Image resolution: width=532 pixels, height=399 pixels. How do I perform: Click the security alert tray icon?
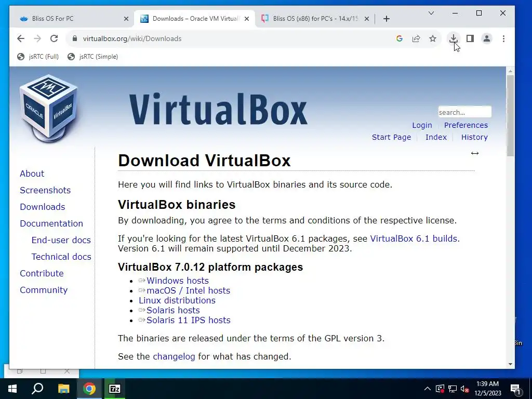click(x=440, y=389)
